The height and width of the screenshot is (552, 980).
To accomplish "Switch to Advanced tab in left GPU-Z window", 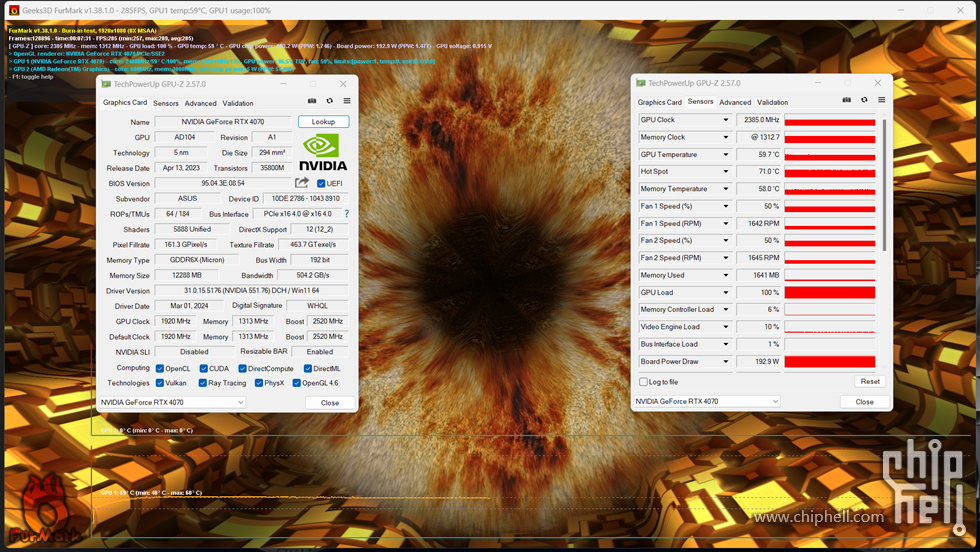I will point(201,103).
